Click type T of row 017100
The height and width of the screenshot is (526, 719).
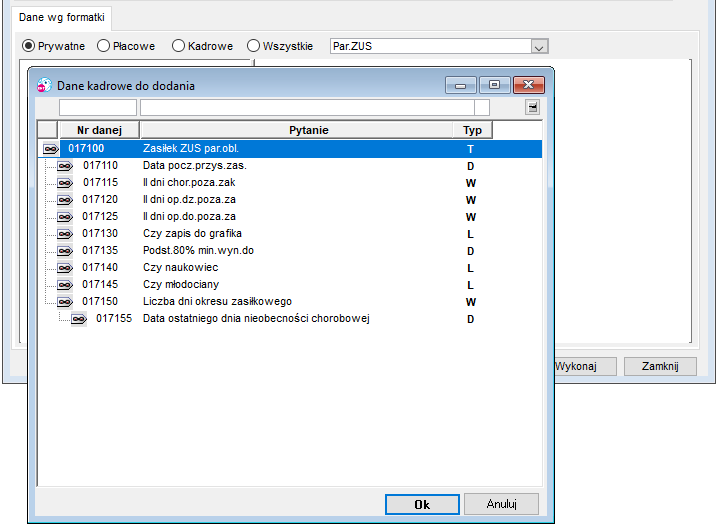click(x=470, y=149)
